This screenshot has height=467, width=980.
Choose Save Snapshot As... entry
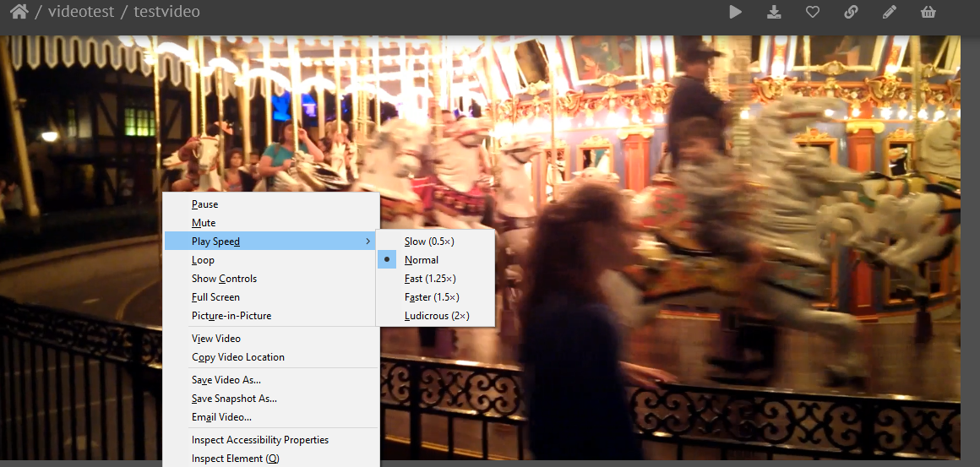pos(270,399)
